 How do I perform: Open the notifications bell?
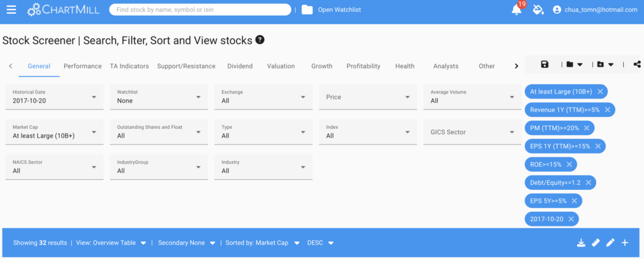pyautogui.click(x=517, y=9)
